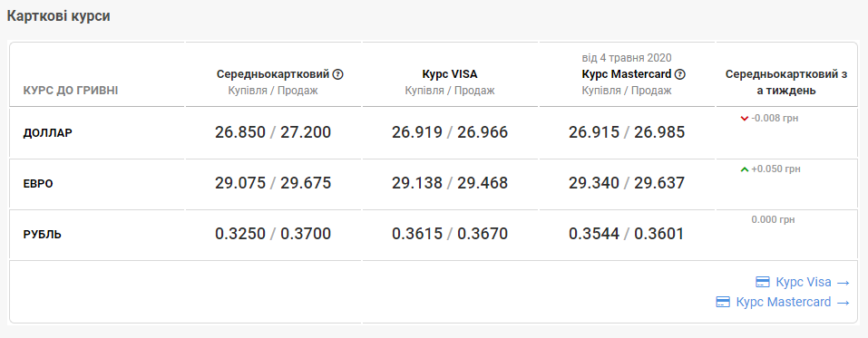Click the card icon beside Курс Mastercard link
Viewport: 868px width, 338px height.
pos(723,302)
